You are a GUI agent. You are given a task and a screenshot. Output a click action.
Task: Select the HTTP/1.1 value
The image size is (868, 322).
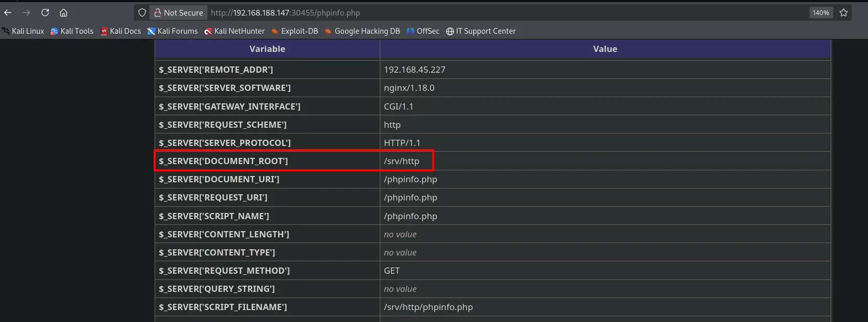pos(402,143)
